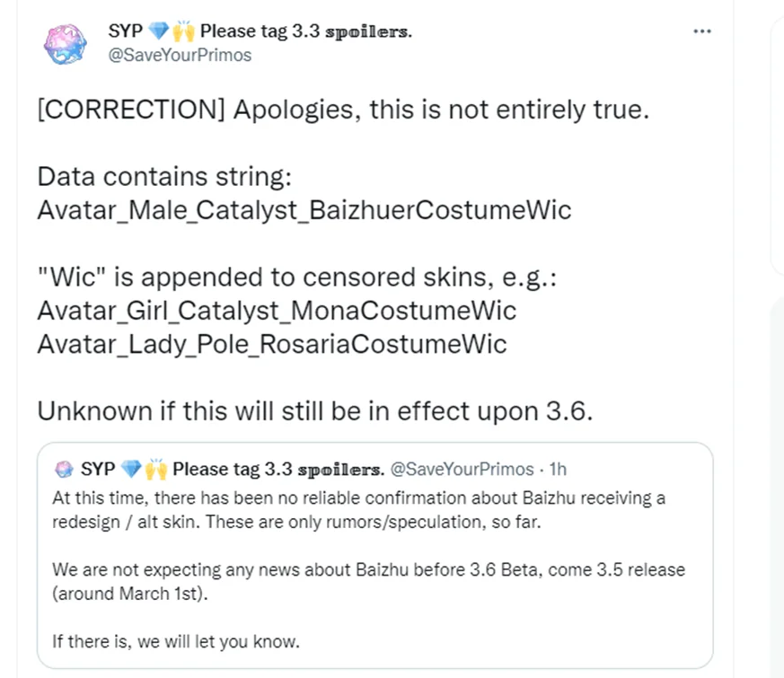Open the main author's display name SYP
The image size is (784, 678).
click(x=124, y=31)
